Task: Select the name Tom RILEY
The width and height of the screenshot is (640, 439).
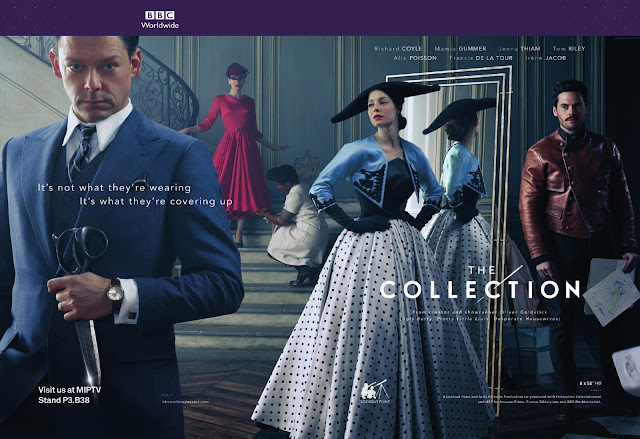Action: 569,49
